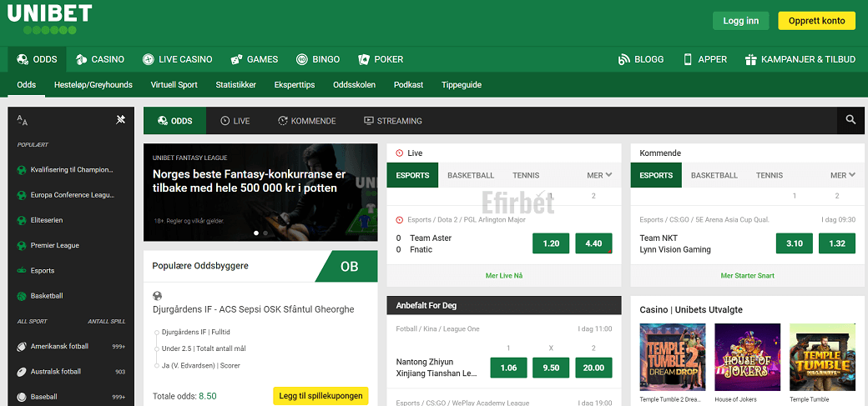Image resolution: width=868 pixels, height=406 pixels.
Task: Click football icon beside Premier League
Action: pos(22,246)
